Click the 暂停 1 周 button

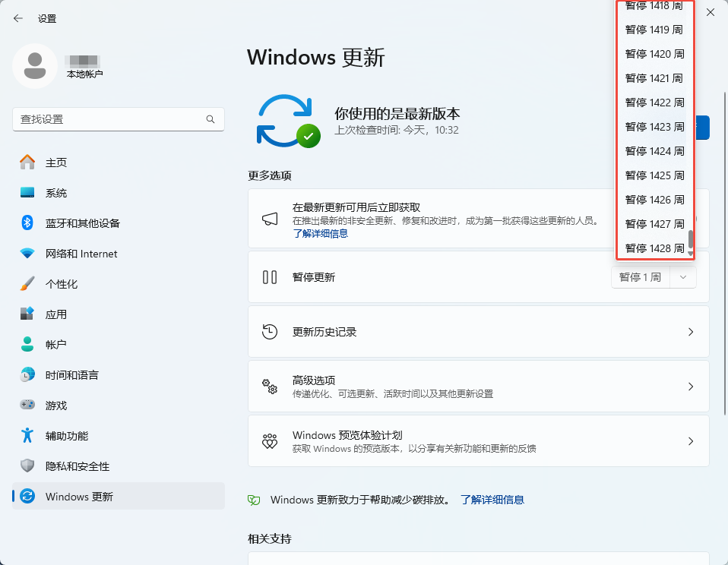coord(641,277)
